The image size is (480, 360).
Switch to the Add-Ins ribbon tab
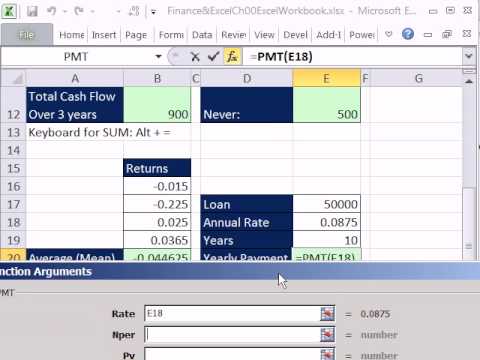[329, 35]
